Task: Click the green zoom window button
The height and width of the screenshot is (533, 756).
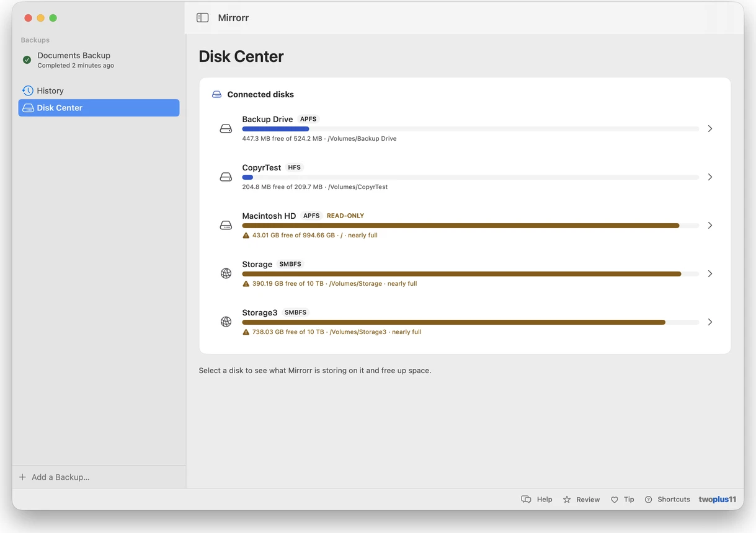Action: [x=53, y=18]
